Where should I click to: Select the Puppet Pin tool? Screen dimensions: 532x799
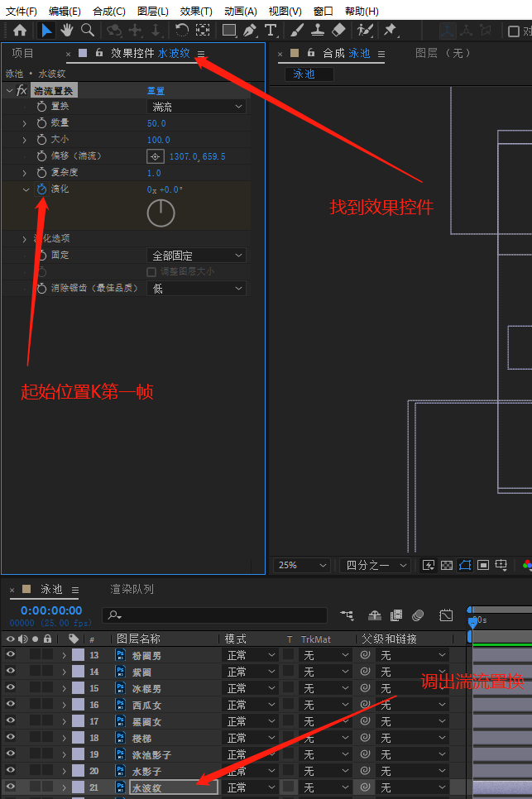point(390,31)
